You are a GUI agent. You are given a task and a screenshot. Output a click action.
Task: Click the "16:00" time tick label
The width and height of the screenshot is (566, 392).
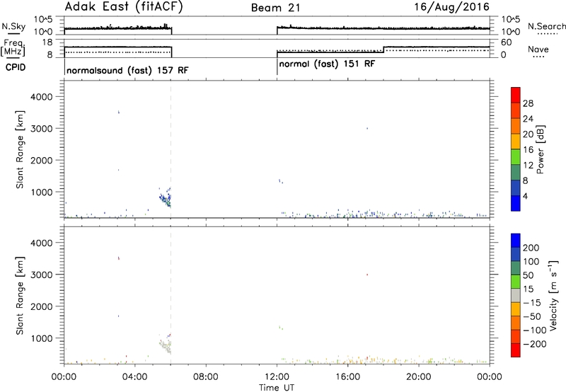(x=347, y=377)
